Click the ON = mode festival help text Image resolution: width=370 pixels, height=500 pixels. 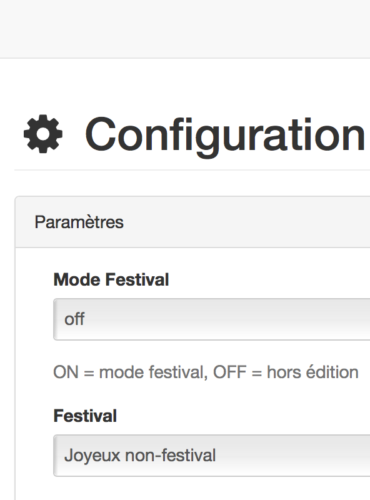click(x=130, y=372)
